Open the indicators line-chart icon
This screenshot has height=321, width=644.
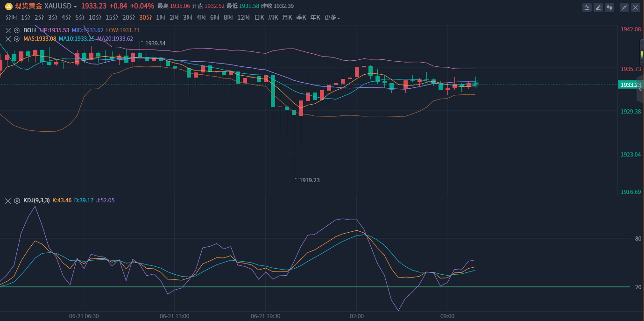(587, 7)
